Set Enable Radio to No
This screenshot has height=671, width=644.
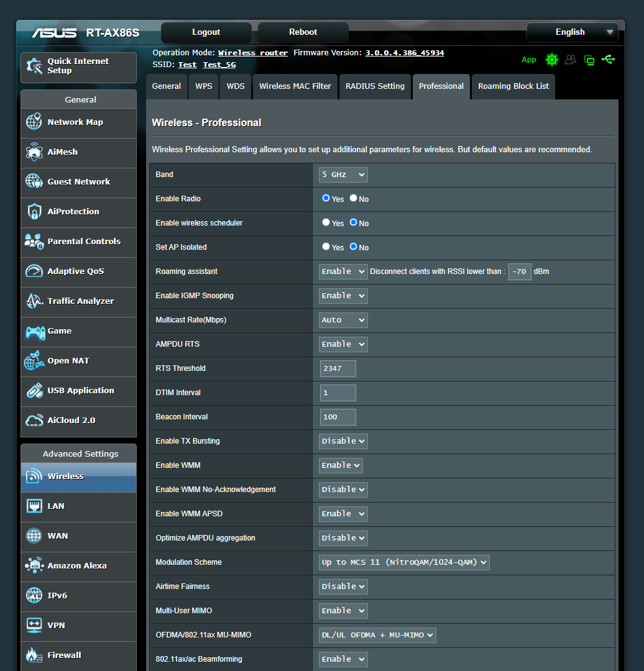pos(354,198)
